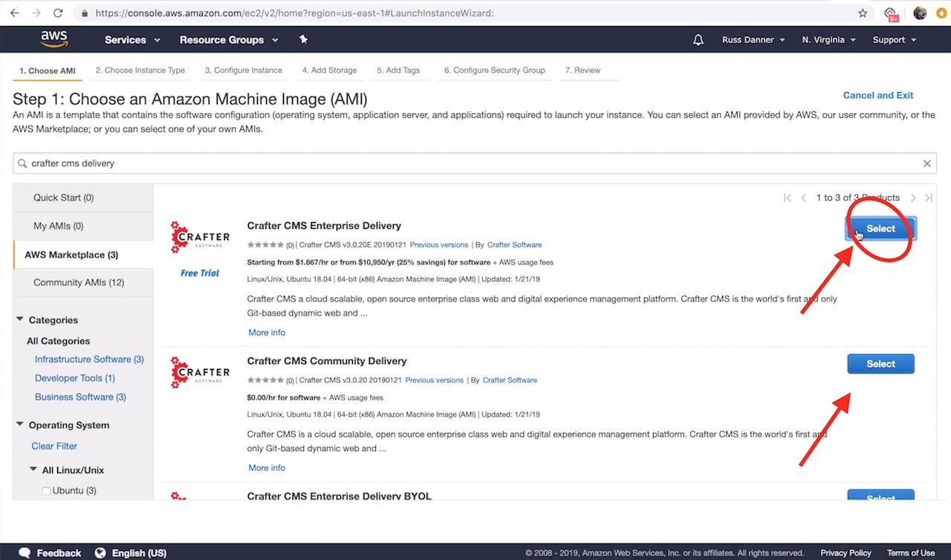Click Crafter logo of Enterprise Delivery
The height and width of the screenshot is (560, 951).
[200, 238]
